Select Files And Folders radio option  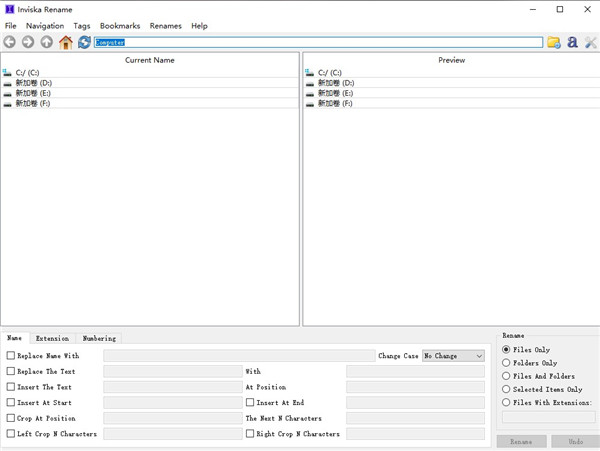click(506, 376)
